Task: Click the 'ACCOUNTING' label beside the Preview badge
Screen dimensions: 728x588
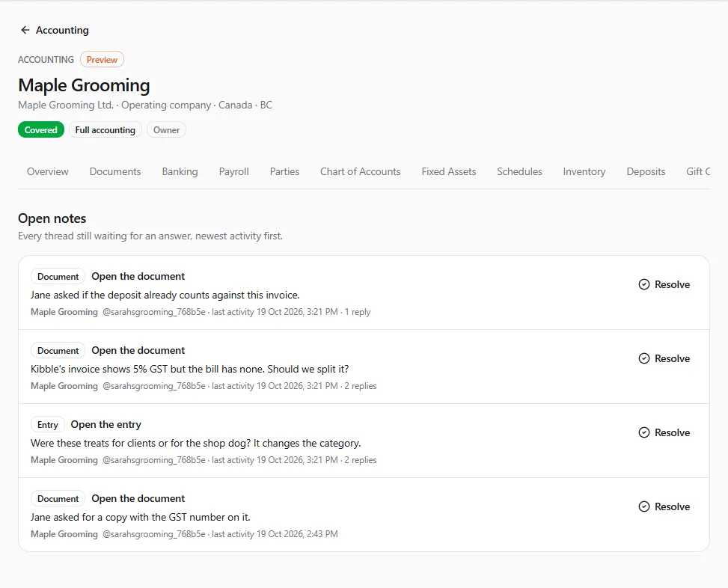Action: 46,59
